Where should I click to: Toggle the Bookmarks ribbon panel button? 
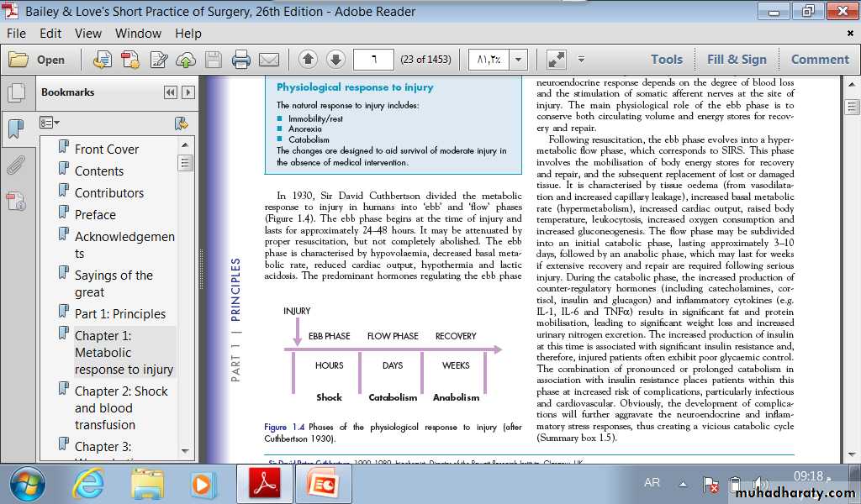point(15,129)
